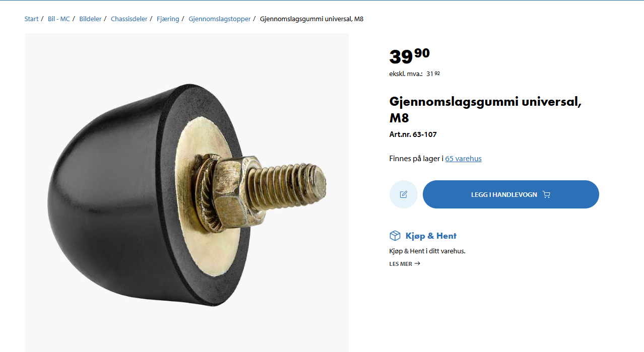644x352 pixels.
Task: Navigate to Bildeler breadcrumb
Action: (x=90, y=19)
